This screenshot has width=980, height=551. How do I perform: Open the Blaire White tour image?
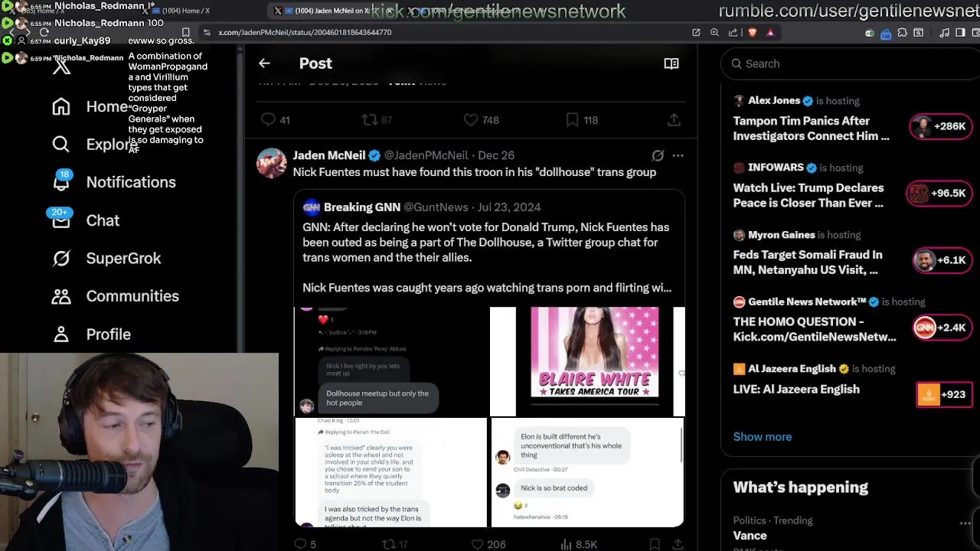587,361
